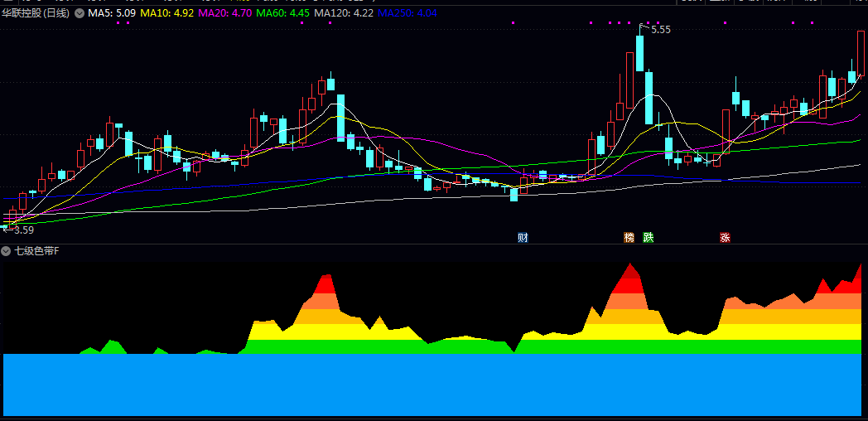868x421 pixels.
Task: Collapse the 七级色带F indicator panel arrow
Action: pyautogui.click(x=6, y=251)
